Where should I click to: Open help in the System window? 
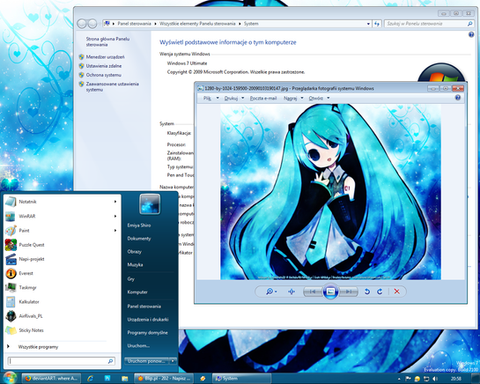click(471, 35)
